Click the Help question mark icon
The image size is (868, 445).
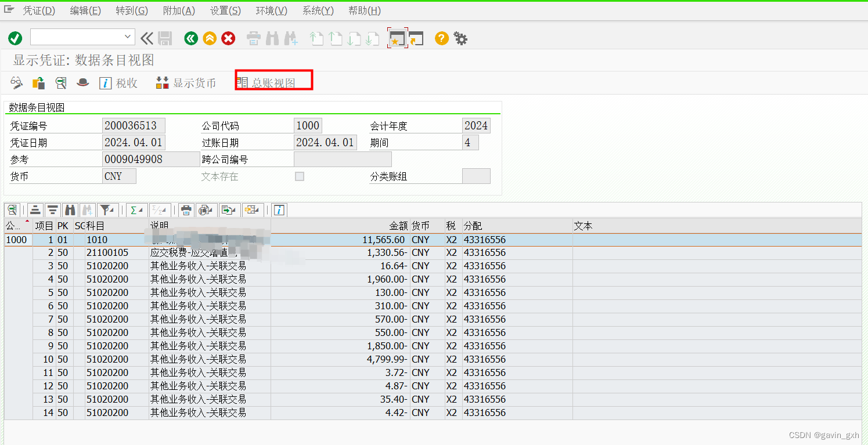pyautogui.click(x=441, y=38)
